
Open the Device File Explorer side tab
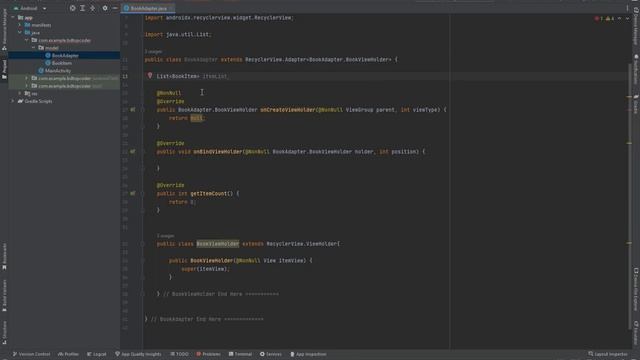[636, 290]
